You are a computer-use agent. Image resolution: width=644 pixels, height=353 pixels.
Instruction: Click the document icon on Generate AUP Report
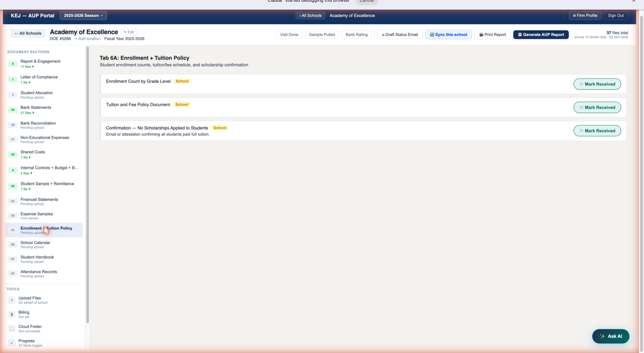[x=520, y=35]
